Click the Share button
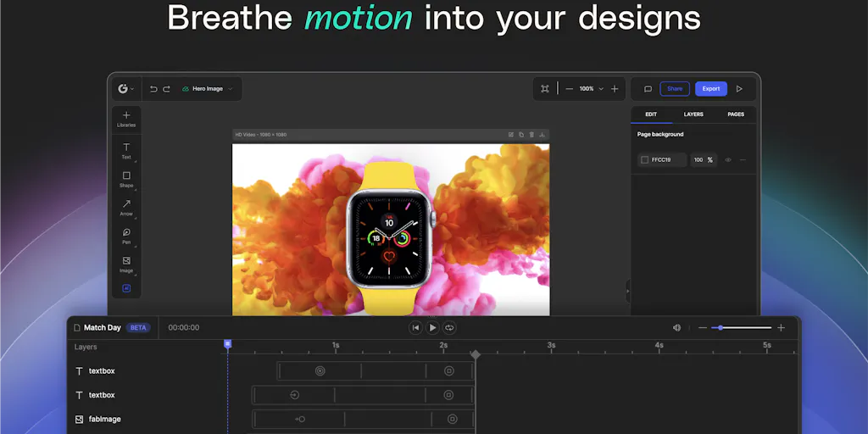868x434 pixels. click(x=675, y=88)
